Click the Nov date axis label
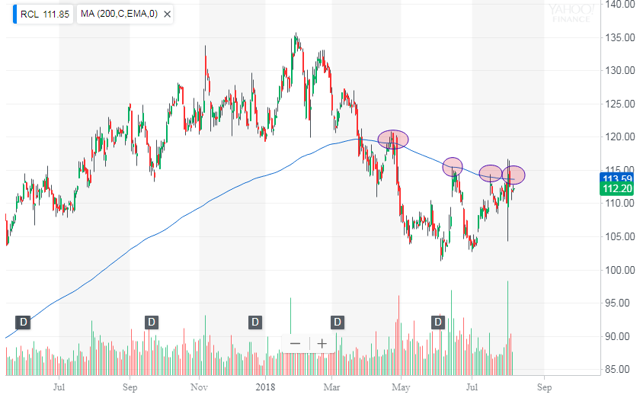 click(x=199, y=387)
